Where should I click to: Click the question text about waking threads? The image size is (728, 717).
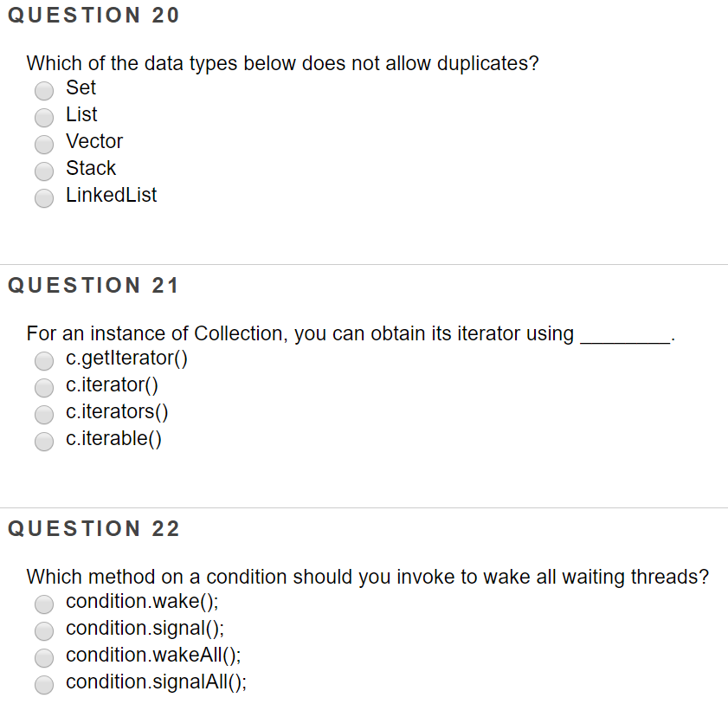367,577
